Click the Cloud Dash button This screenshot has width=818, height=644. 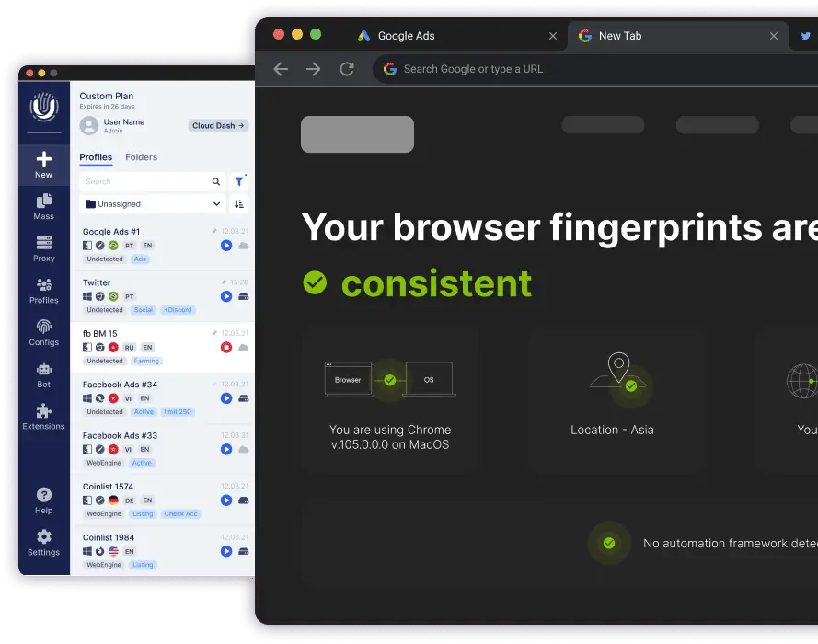pyautogui.click(x=218, y=126)
